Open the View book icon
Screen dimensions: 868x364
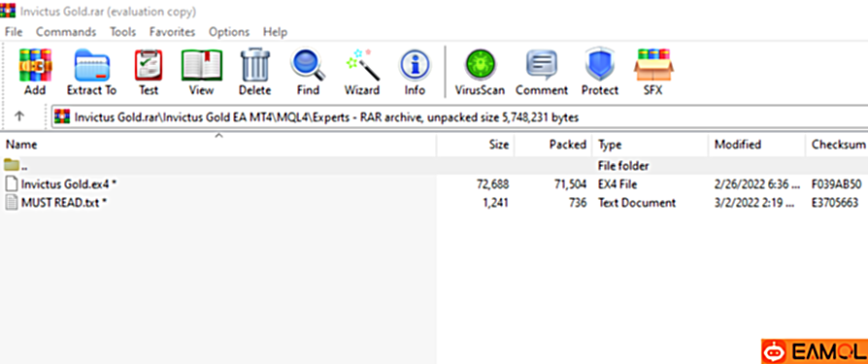click(202, 65)
